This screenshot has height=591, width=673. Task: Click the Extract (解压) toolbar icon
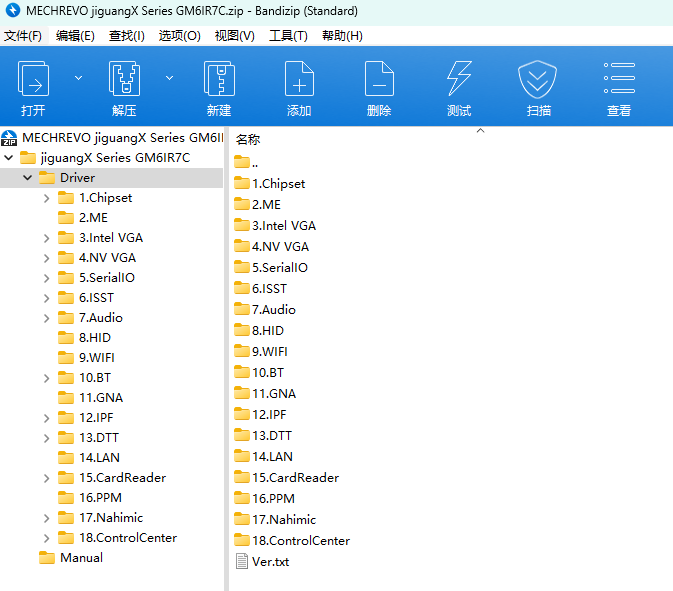(124, 79)
